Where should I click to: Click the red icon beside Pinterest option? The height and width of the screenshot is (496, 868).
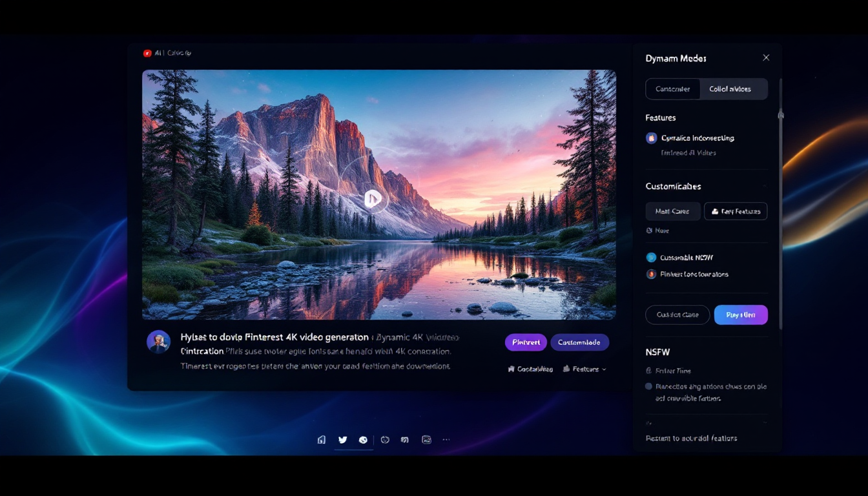click(x=651, y=274)
